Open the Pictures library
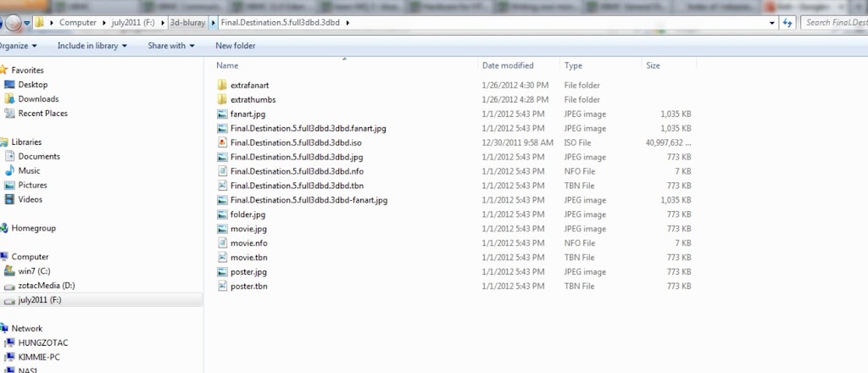868x373 pixels. tap(33, 186)
